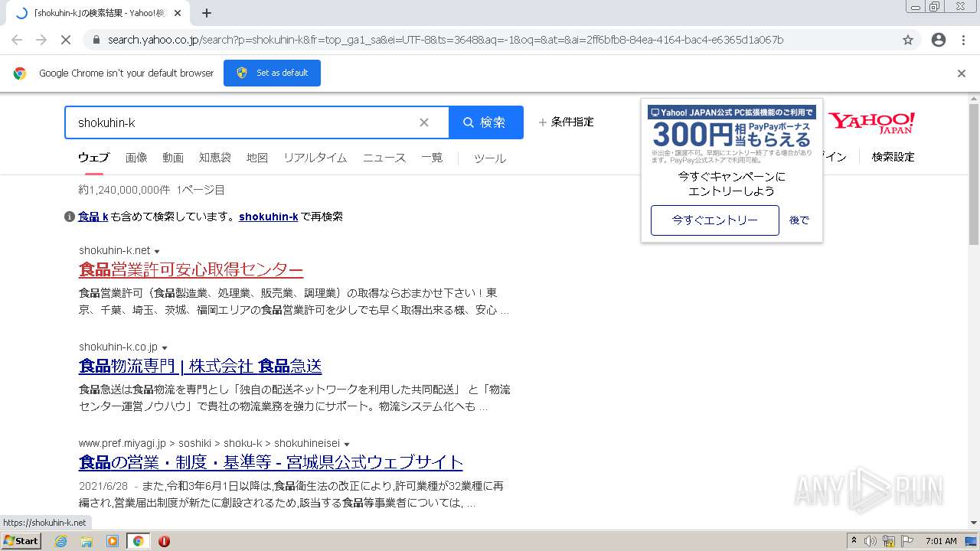The width and height of the screenshot is (980, 551).
Task: Expand dropdown next to shokuhin-k.co.jp
Action: pos(165,348)
